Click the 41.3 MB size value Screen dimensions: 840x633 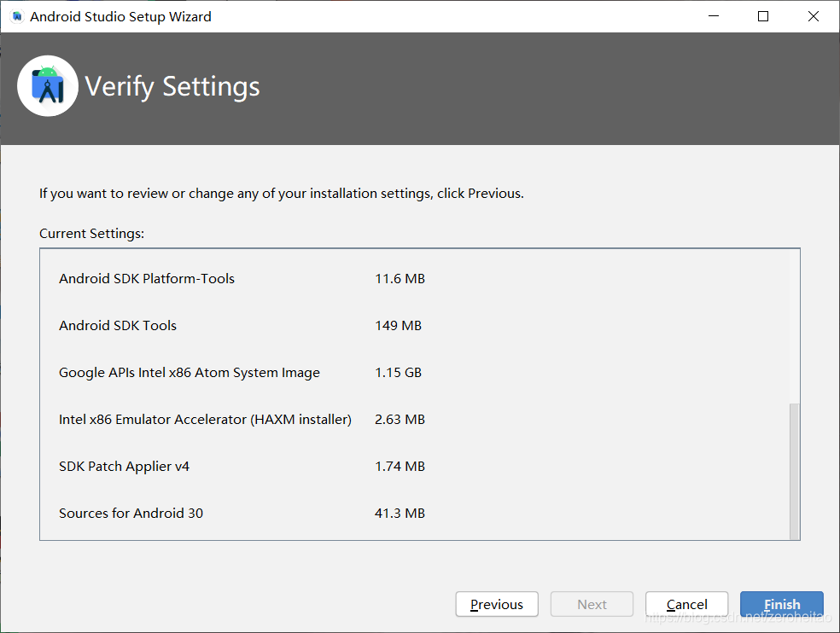click(398, 513)
